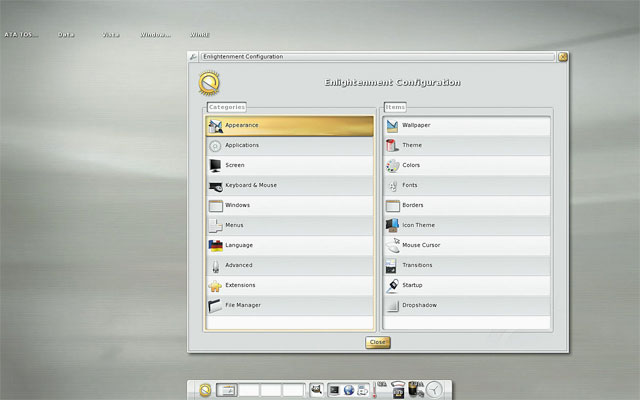Select the File Manager label
Viewport: 640px width, 400px height.
coord(243,305)
